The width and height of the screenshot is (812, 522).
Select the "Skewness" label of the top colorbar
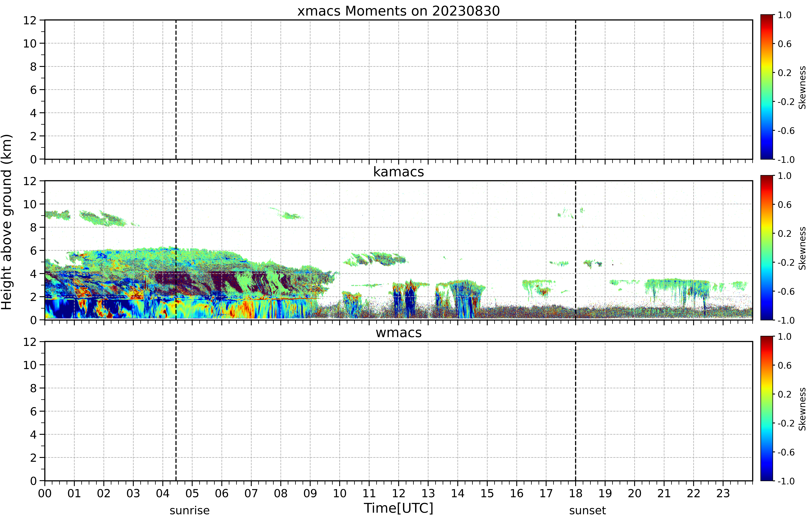pyautogui.click(x=802, y=87)
